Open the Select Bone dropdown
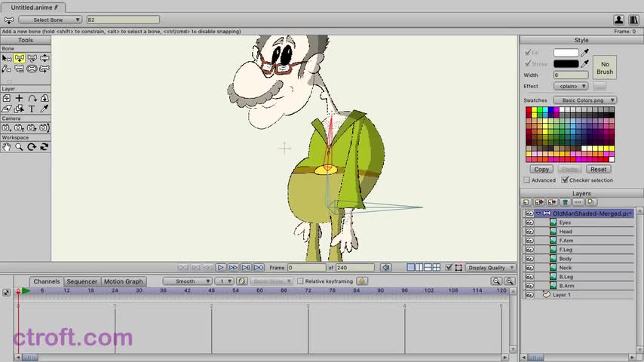644x362 pixels. [x=50, y=20]
